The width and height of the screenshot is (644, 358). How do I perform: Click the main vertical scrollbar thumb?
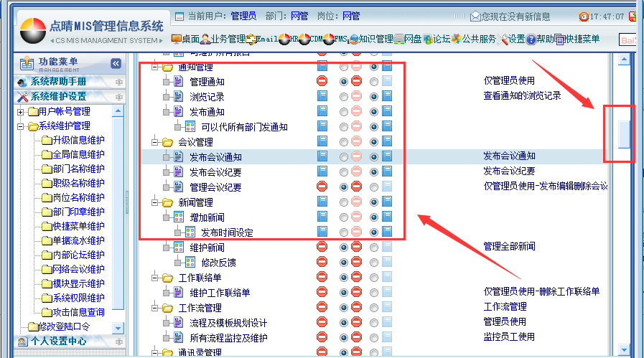(x=625, y=134)
